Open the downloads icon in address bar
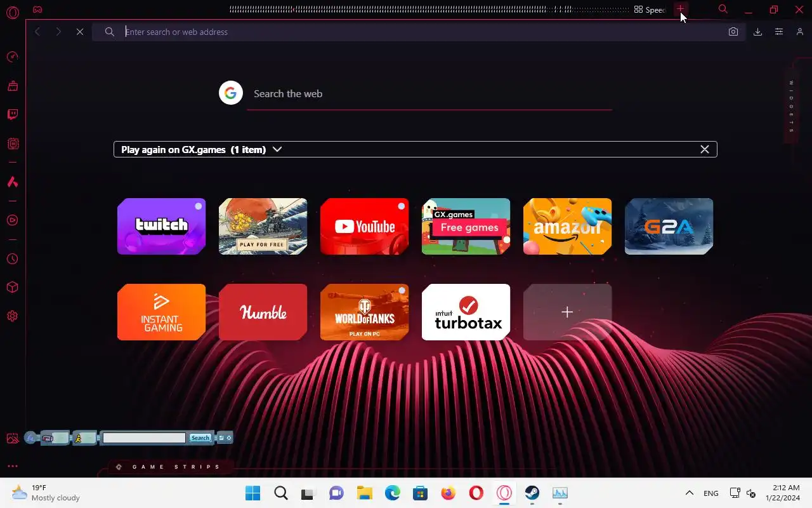 point(757,32)
